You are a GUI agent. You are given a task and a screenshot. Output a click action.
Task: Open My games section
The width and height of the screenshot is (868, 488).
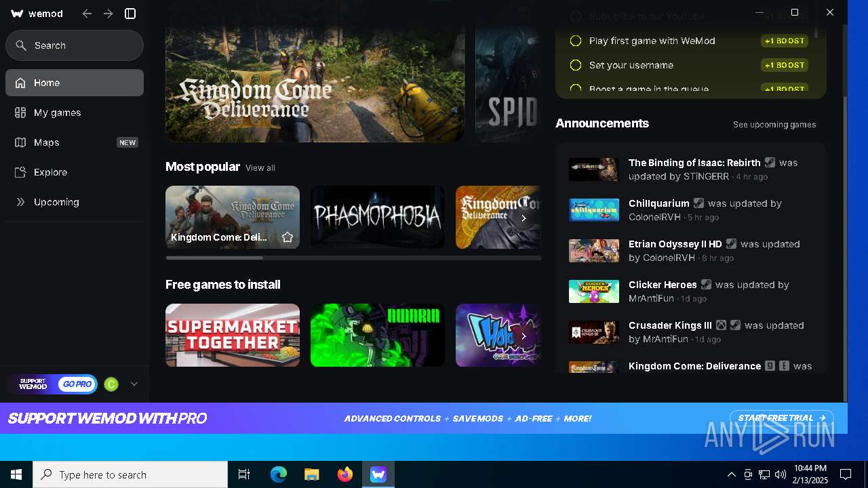[75, 113]
